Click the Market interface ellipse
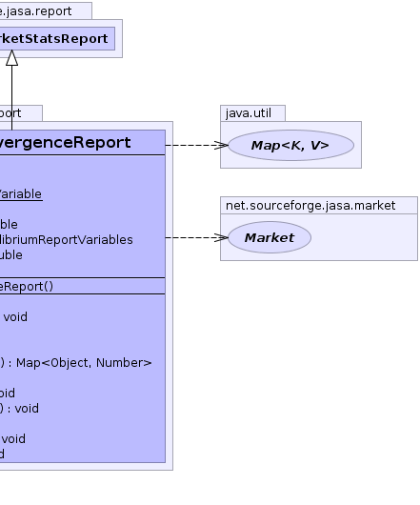 270,237
